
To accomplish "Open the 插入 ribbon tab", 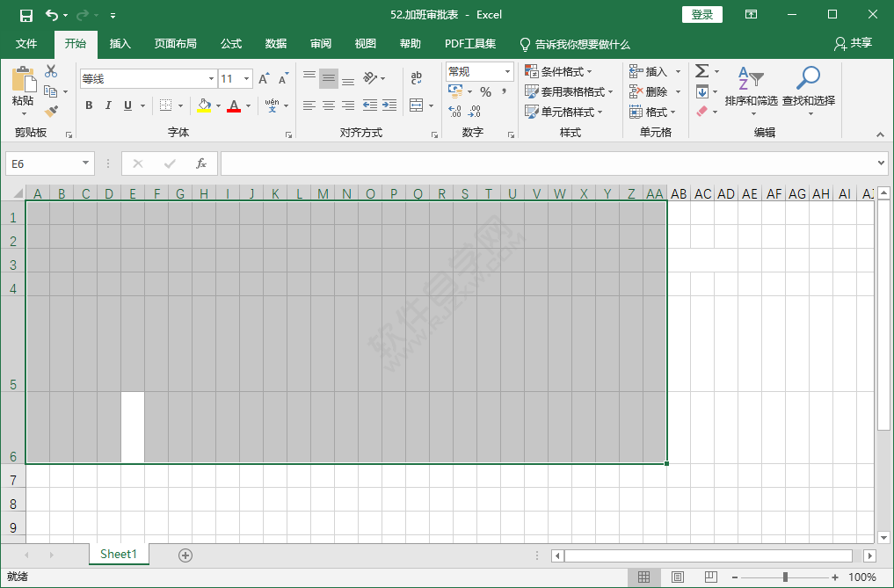I will pyautogui.click(x=120, y=44).
